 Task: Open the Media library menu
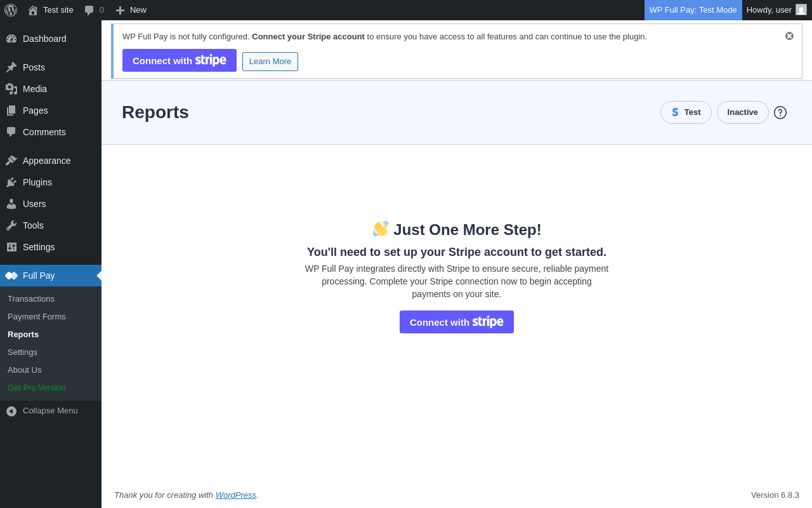(51, 89)
